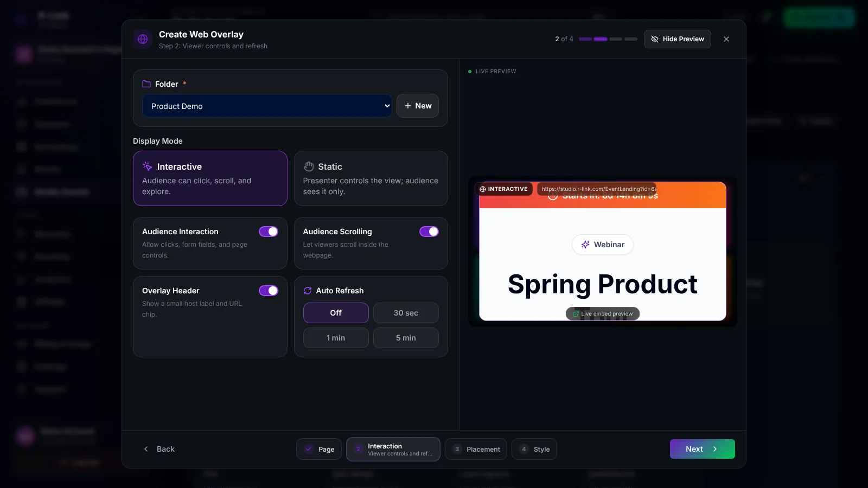
Task: Set Auto Refresh to 30 sec
Action: click(406, 313)
